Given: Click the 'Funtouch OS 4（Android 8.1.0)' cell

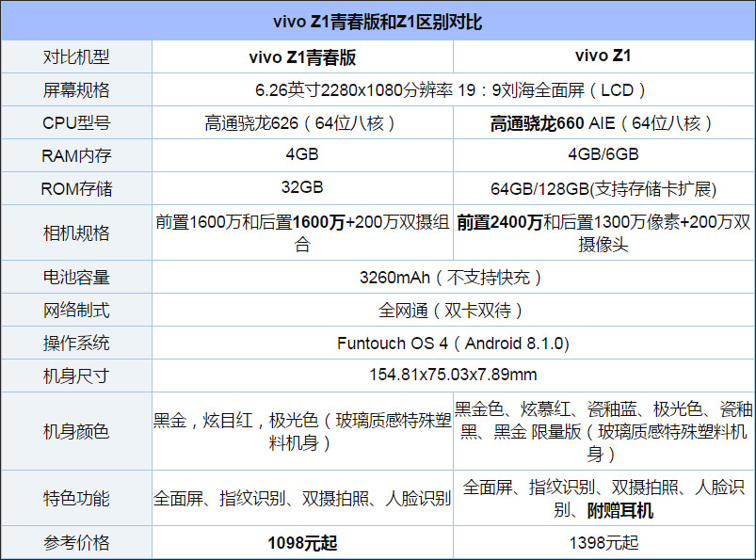Looking at the screenshot, I should (453, 344).
